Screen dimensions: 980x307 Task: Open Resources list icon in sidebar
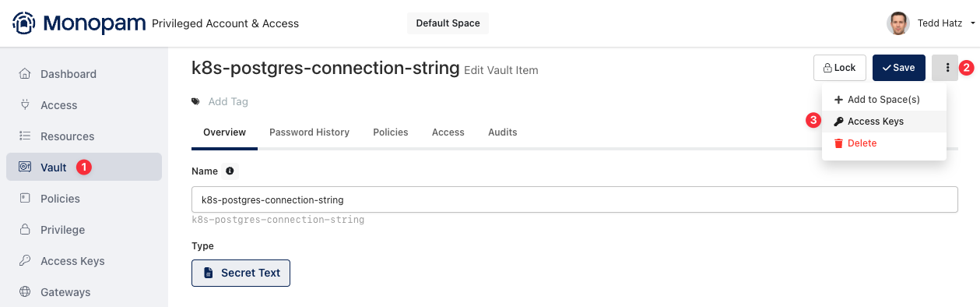pos(25,136)
